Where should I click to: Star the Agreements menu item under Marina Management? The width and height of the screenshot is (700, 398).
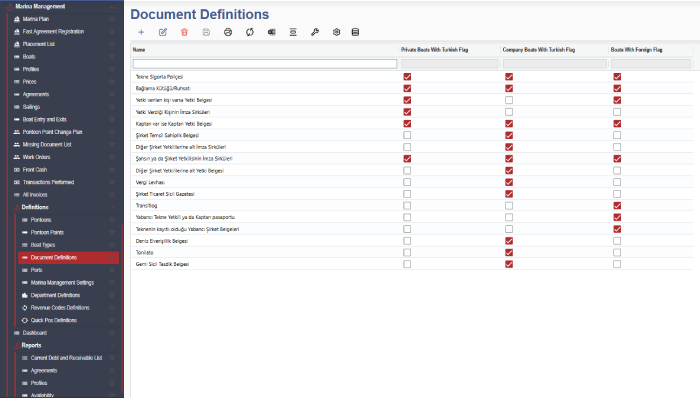click(x=112, y=94)
